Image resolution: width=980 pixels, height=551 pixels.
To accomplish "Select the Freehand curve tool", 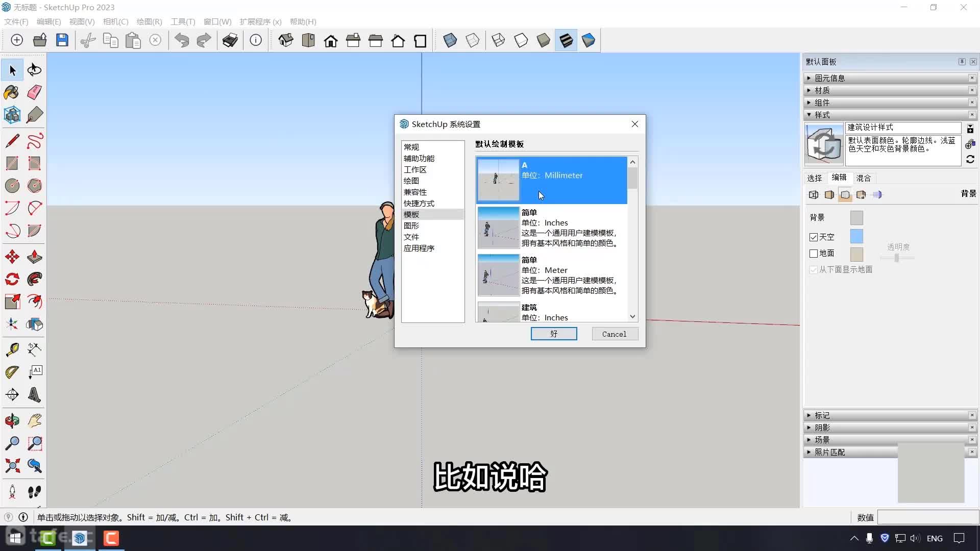I will pos(35,141).
